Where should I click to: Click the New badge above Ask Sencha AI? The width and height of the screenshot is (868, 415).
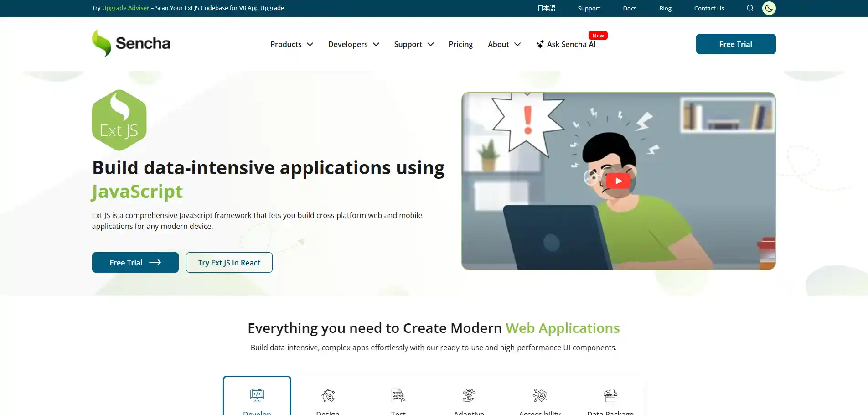[x=598, y=36]
